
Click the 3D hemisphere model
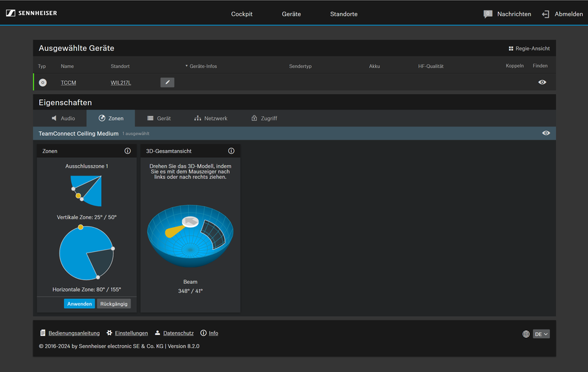coord(190,236)
